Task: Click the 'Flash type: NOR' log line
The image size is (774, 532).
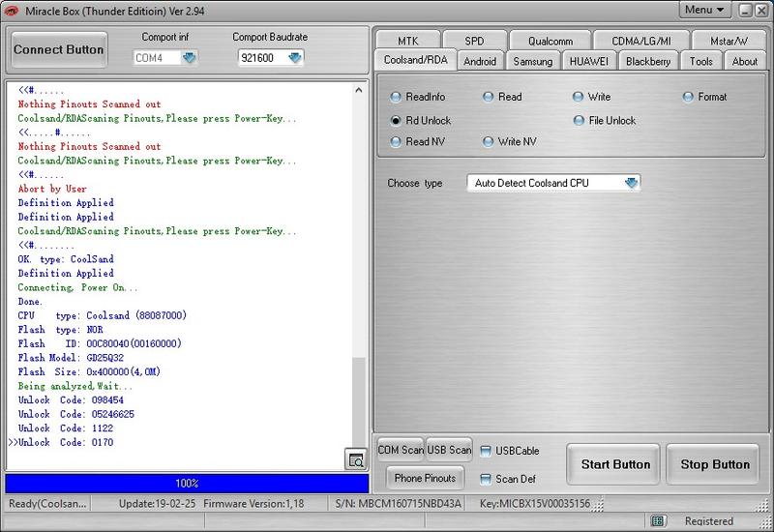Action: 60,329
